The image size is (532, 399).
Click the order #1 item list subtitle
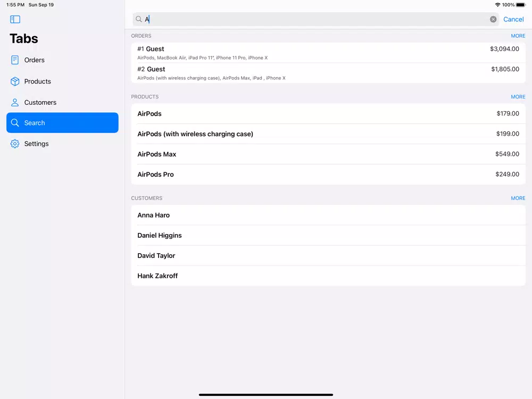point(203,58)
